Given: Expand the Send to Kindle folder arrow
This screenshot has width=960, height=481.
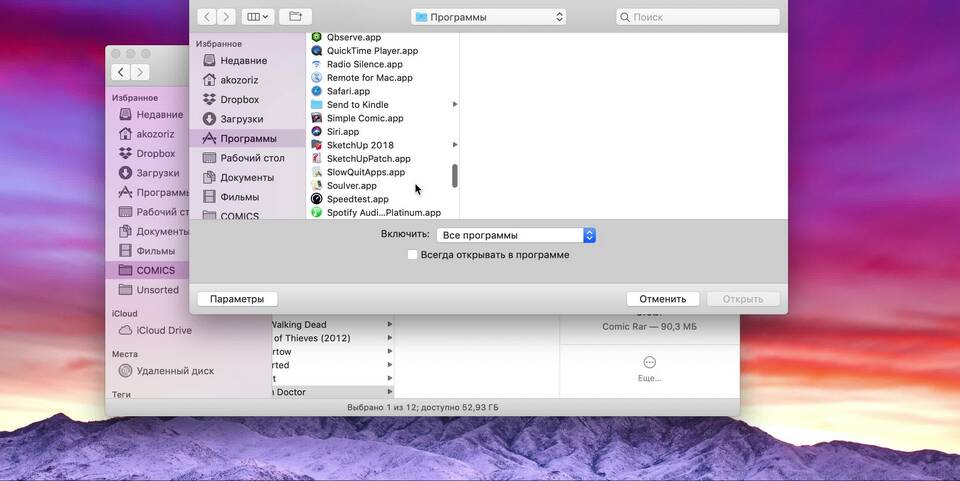Looking at the screenshot, I should pos(455,105).
